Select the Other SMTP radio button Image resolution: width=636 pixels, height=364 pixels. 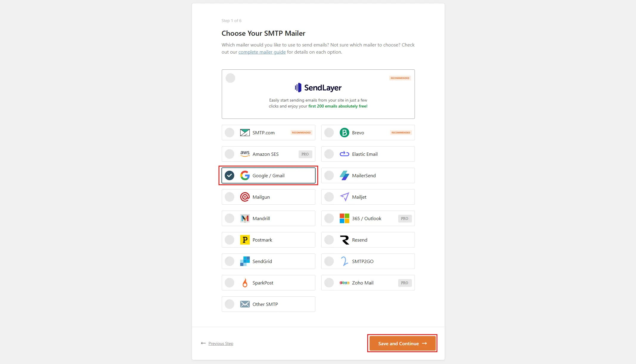pyautogui.click(x=229, y=304)
